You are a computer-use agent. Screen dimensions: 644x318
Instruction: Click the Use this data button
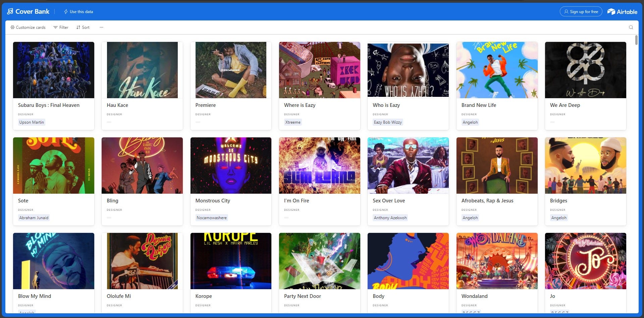78,11
